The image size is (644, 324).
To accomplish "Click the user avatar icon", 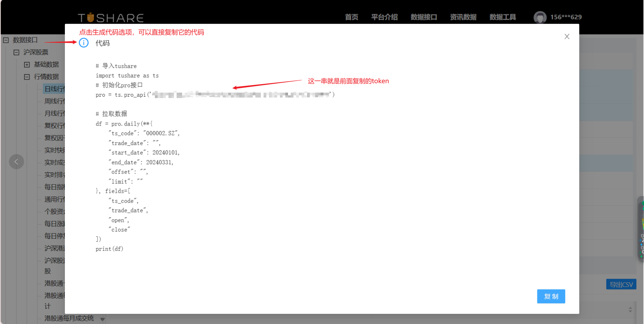I will point(540,17).
